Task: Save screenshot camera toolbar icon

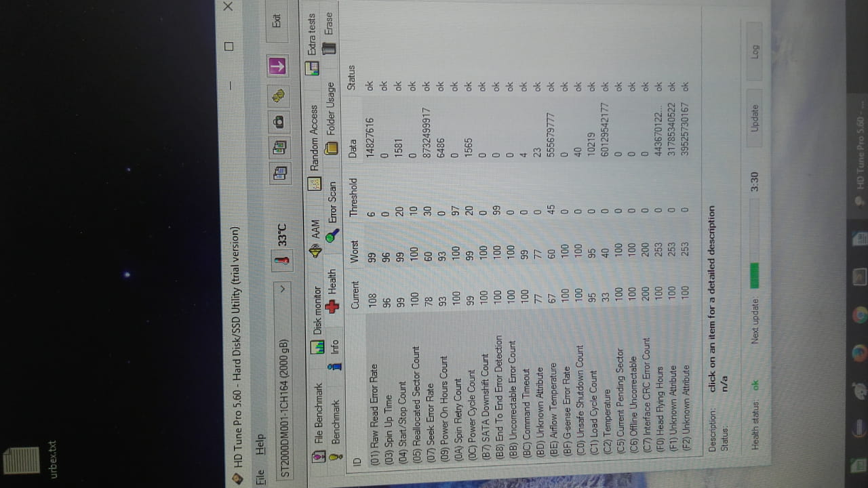Action: click(x=279, y=122)
